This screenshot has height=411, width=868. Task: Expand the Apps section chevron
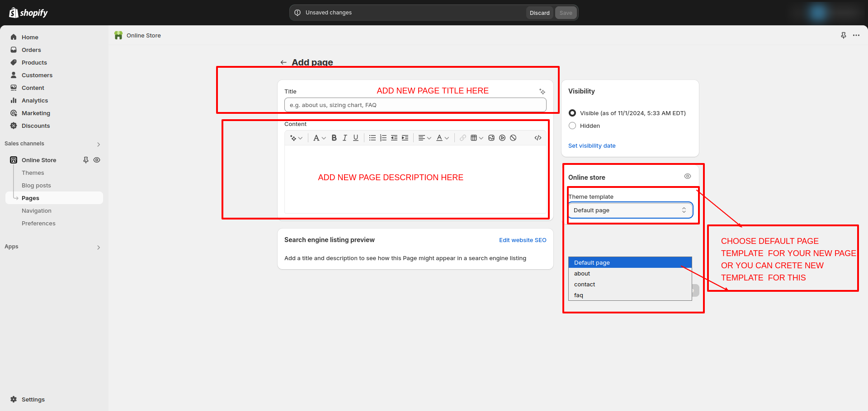click(99, 248)
